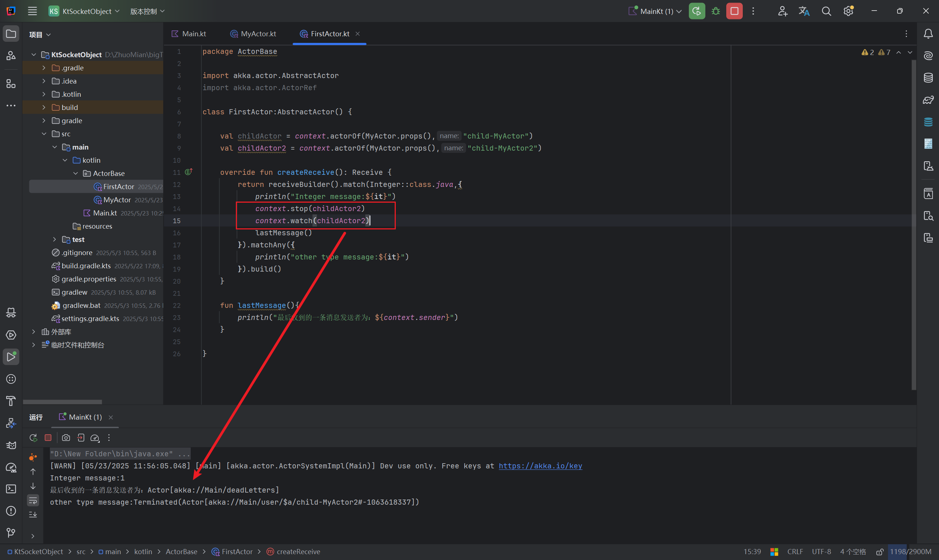Click the UTF-8 encoding indicator
This screenshot has height=560, width=939.
pyautogui.click(x=821, y=552)
